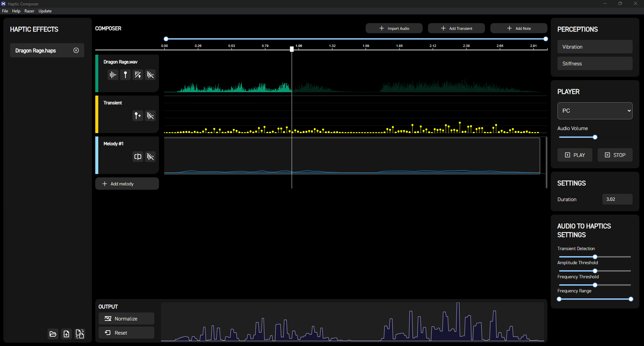Open the Razer menu
644x346 pixels.
pos(30,11)
